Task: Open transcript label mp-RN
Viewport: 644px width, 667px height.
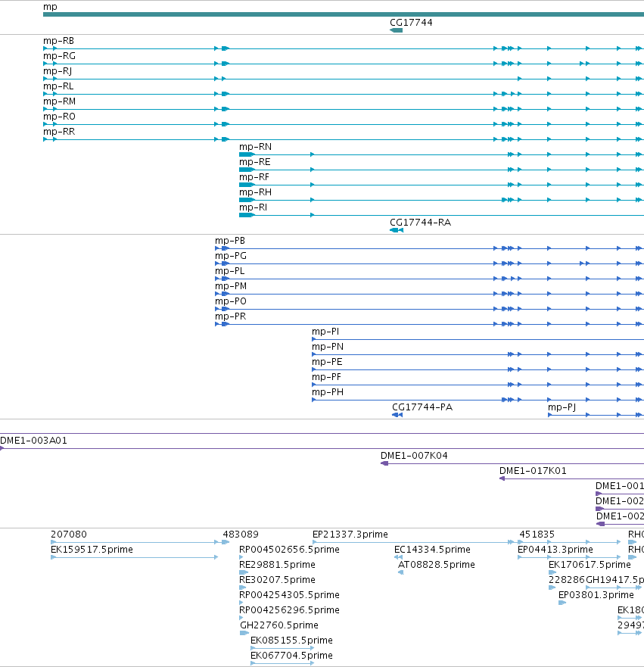Action: 256,147
